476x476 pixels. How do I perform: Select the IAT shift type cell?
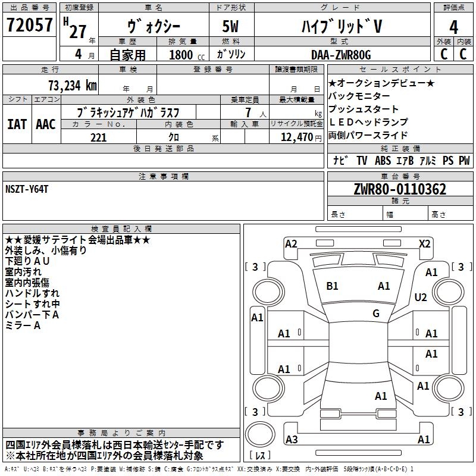[x=17, y=124]
